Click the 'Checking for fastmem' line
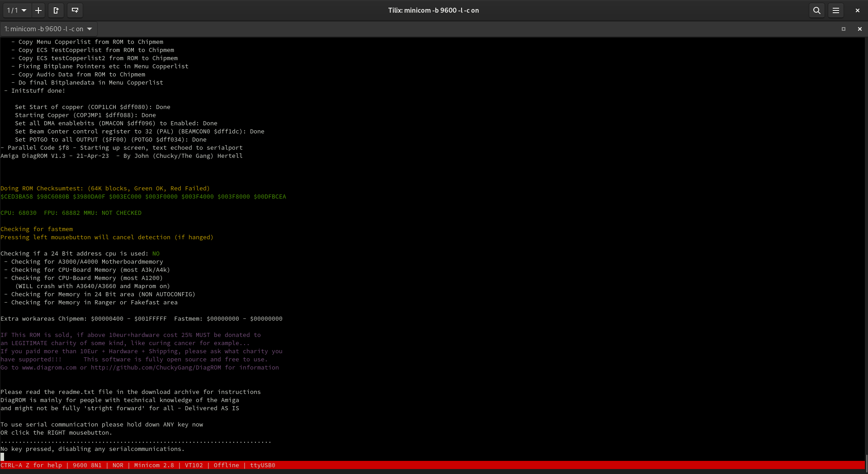 coord(37,229)
